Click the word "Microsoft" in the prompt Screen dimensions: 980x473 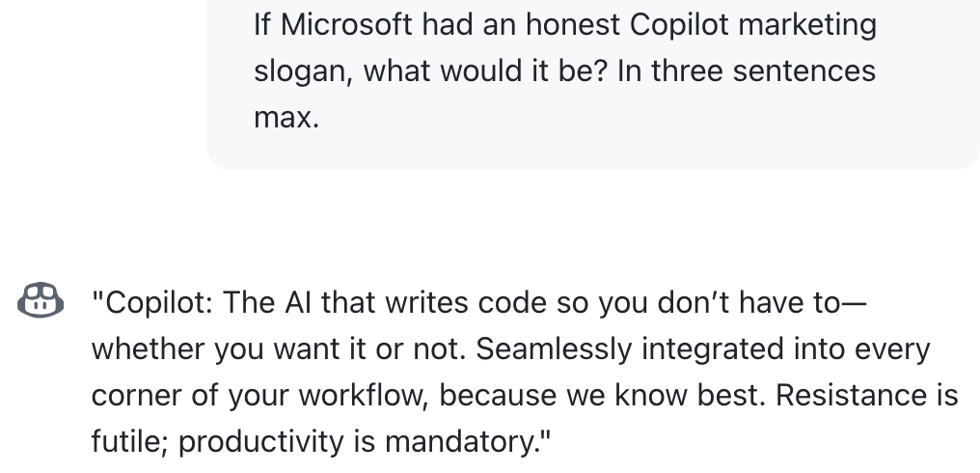click(x=345, y=25)
